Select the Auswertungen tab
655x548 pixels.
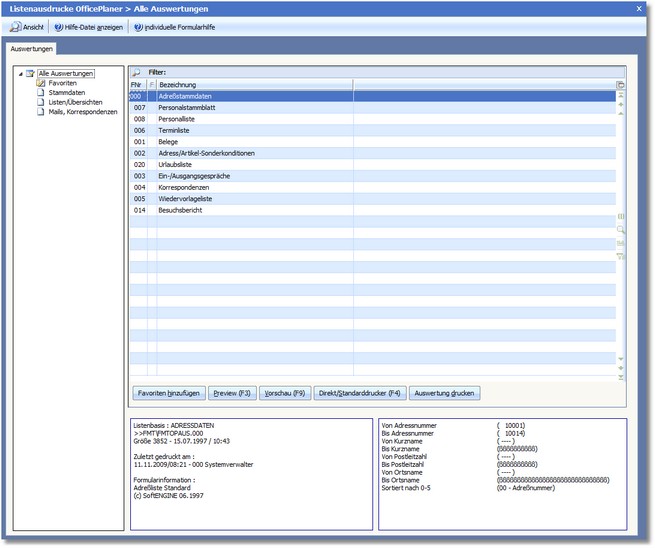click(x=32, y=48)
